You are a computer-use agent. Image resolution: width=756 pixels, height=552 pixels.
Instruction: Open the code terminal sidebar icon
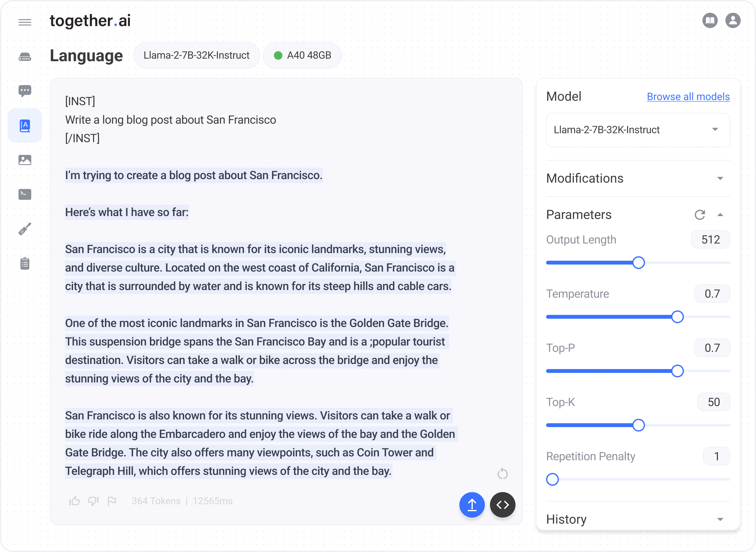point(25,194)
